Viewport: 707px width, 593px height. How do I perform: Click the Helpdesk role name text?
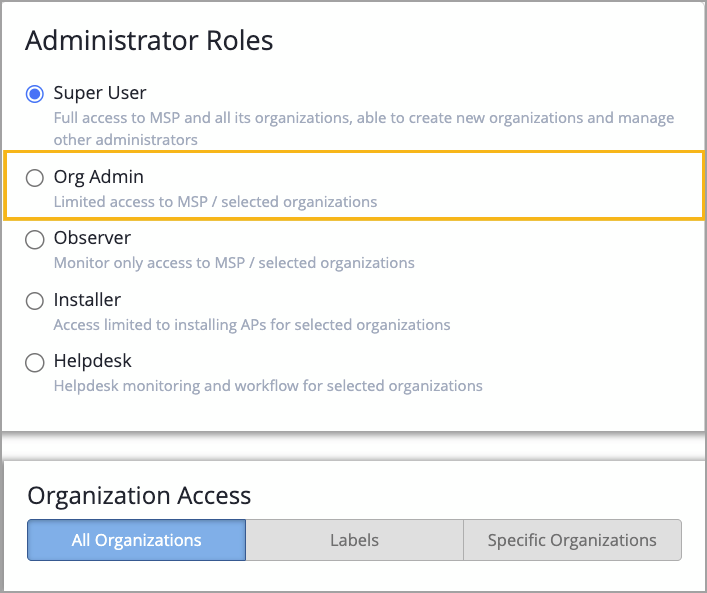coord(93,360)
